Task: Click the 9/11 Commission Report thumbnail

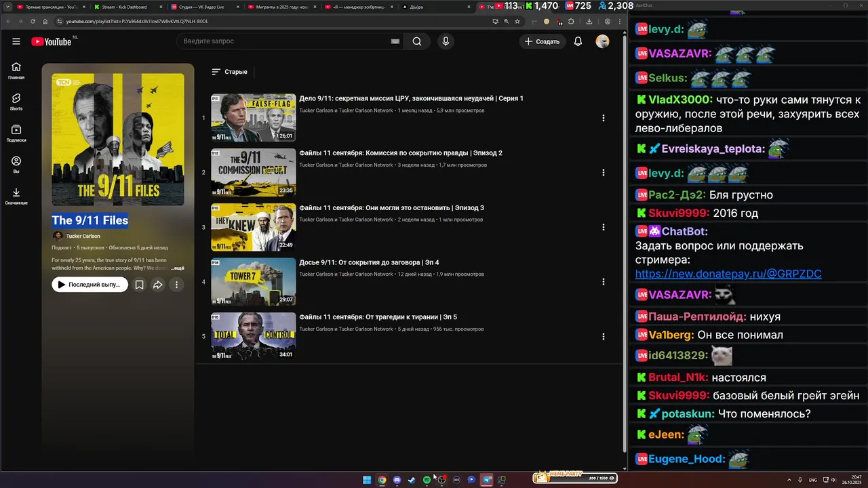Action: [253, 172]
